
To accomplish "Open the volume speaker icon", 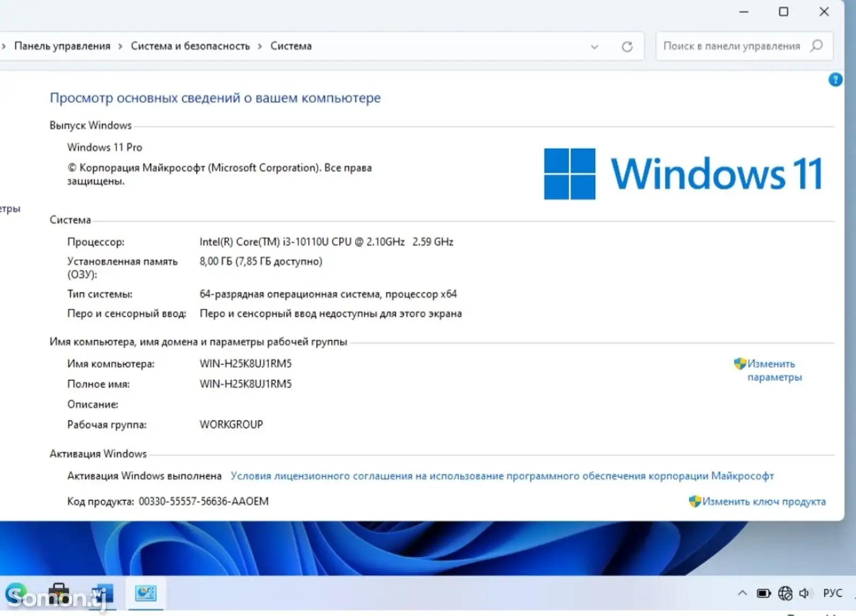I will click(x=805, y=593).
